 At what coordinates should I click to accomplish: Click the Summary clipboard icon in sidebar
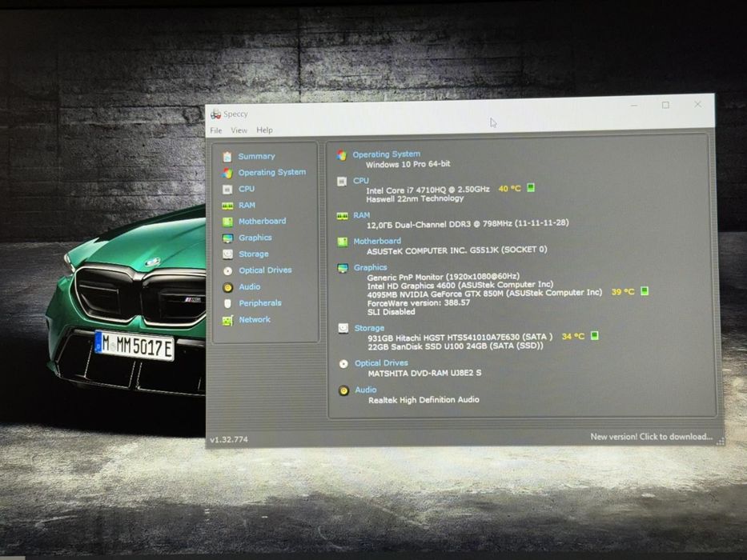coord(227,156)
